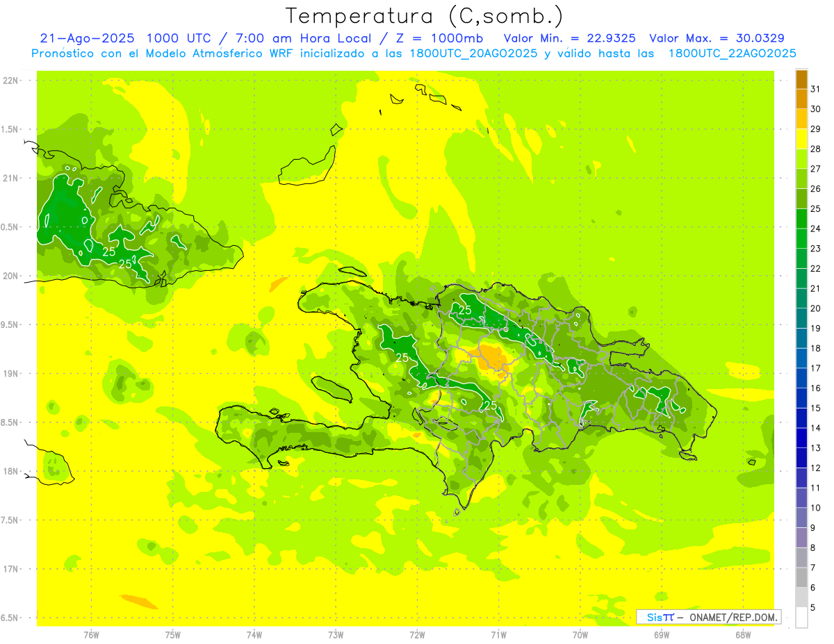Click legend value 16
Viewport: 834px width, 644px height.
816,388
